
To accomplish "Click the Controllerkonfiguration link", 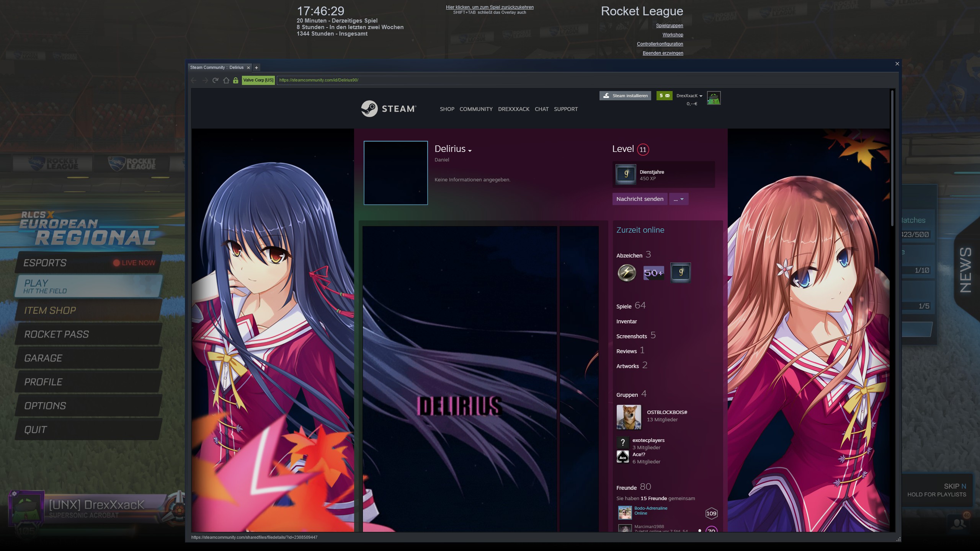I will click(x=660, y=44).
